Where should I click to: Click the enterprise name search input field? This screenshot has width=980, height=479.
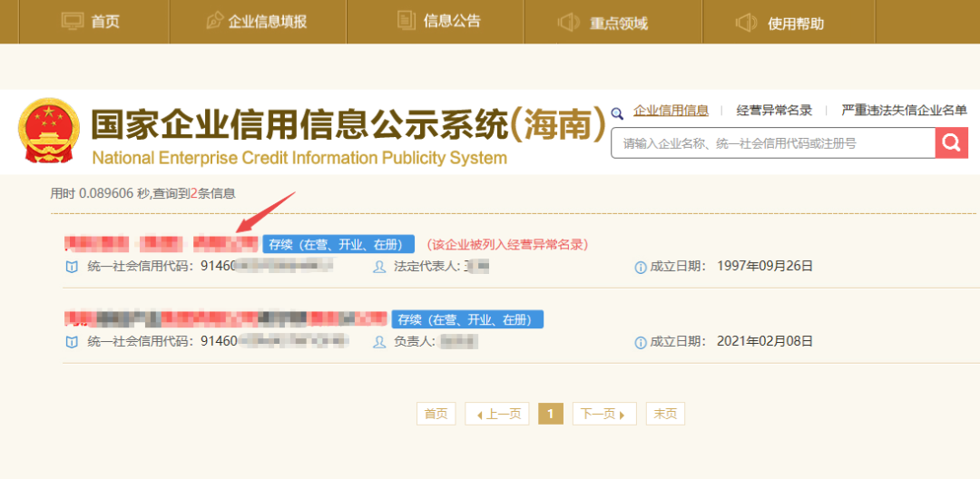(x=773, y=143)
